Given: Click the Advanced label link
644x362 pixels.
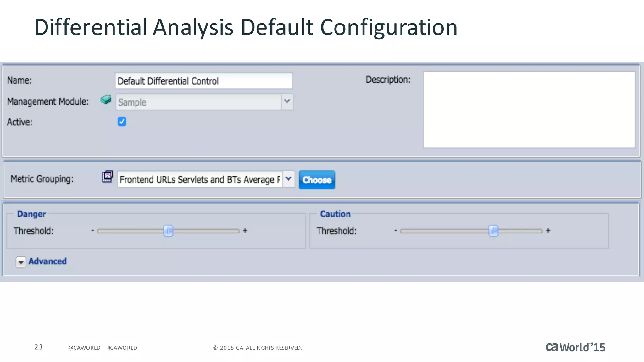Looking at the screenshot, I should (47, 261).
